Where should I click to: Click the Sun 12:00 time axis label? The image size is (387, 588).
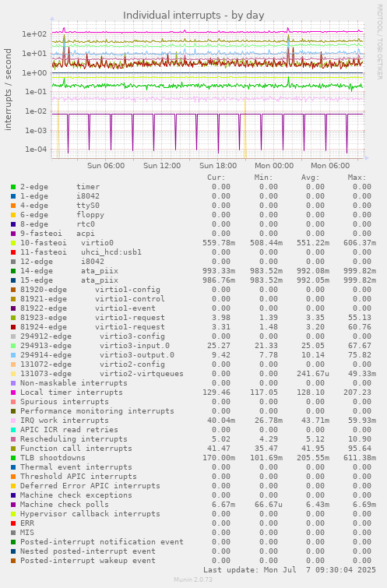click(162, 165)
